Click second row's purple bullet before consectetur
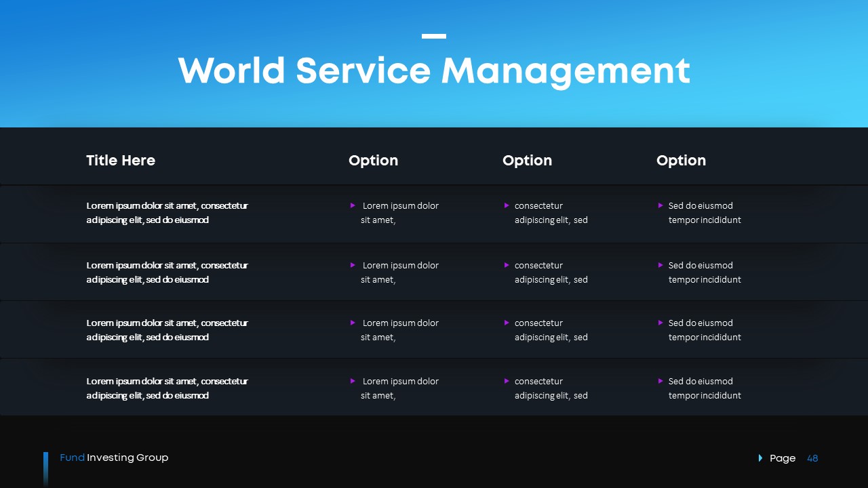The height and width of the screenshot is (488, 868). tap(507, 265)
